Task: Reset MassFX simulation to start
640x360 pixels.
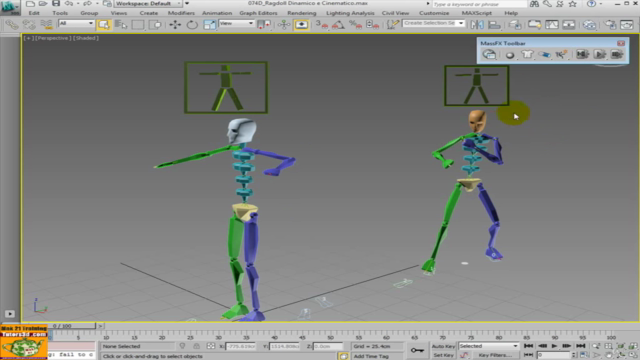Action: pyautogui.click(x=582, y=54)
